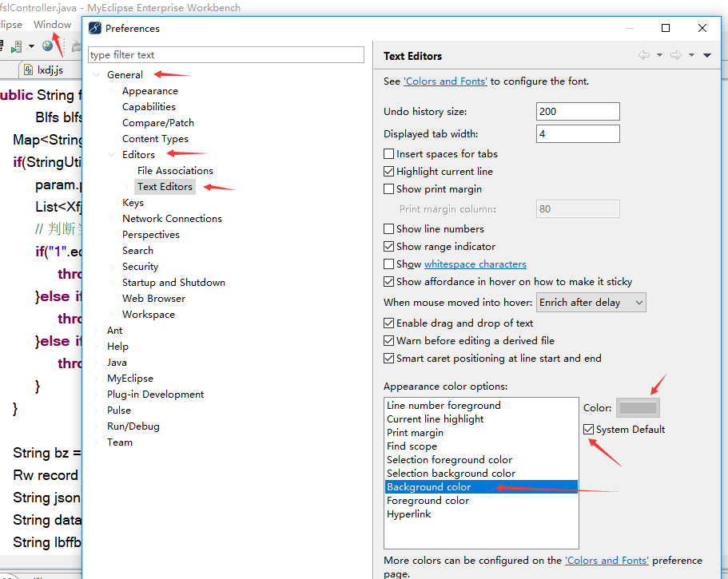Enable Show line numbers
This screenshot has height=579, width=728.
pyautogui.click(x=388, y=228)
